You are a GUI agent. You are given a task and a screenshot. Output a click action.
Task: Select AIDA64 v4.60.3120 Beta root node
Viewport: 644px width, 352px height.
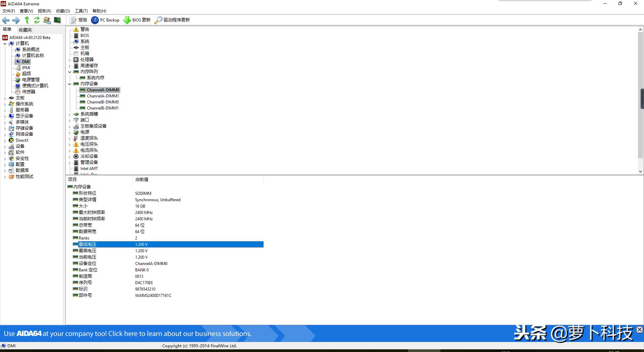pos(26,38)
